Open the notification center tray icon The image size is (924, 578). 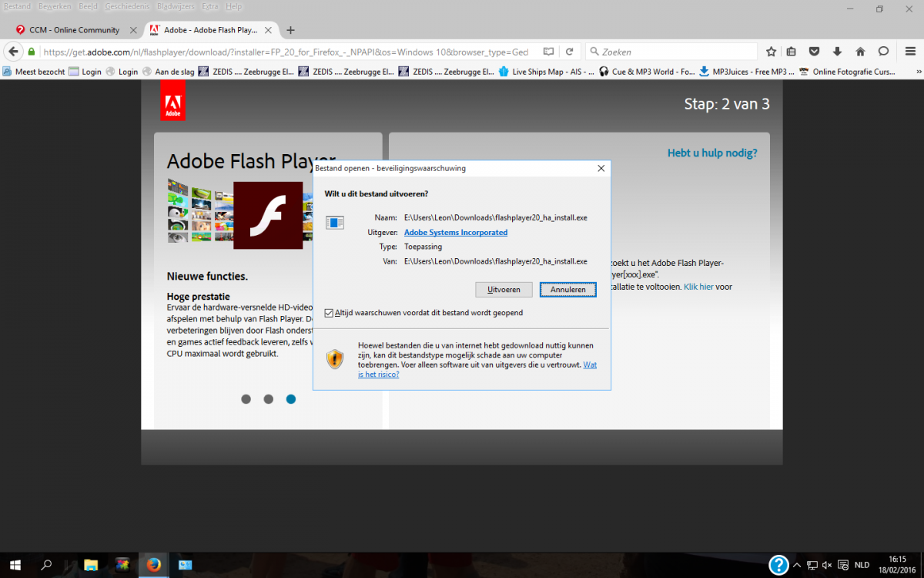click(x=843, y=565)
